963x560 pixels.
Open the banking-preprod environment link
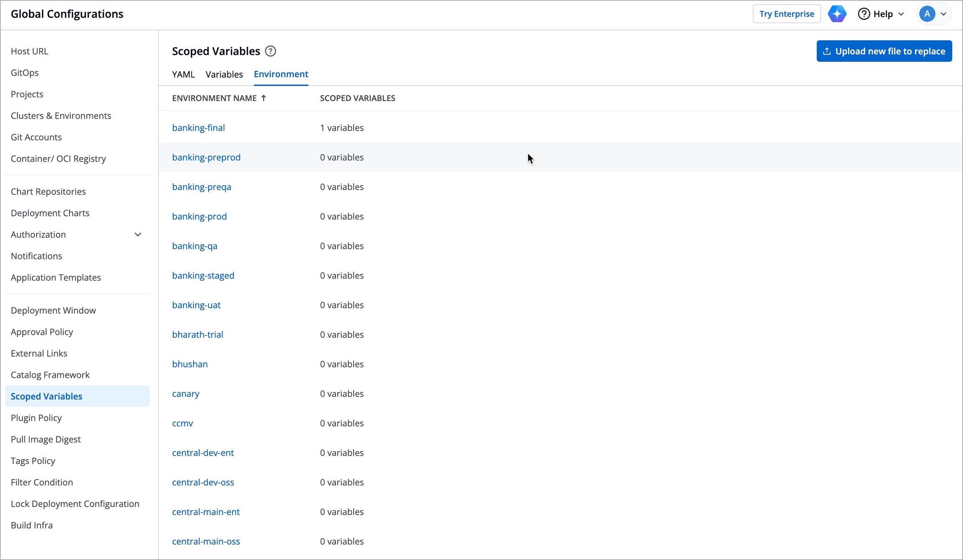(x=206, y=157)
